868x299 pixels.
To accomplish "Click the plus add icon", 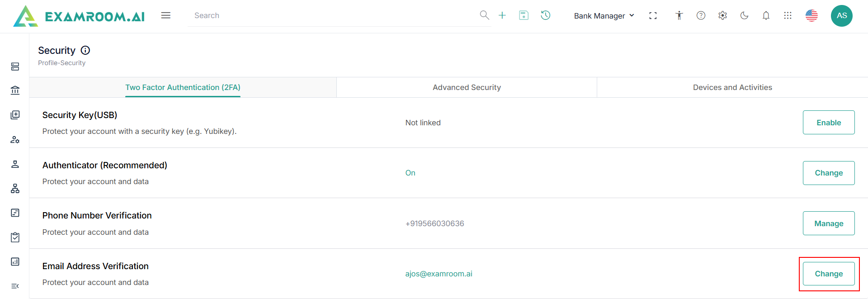I will tap(502, 15).
